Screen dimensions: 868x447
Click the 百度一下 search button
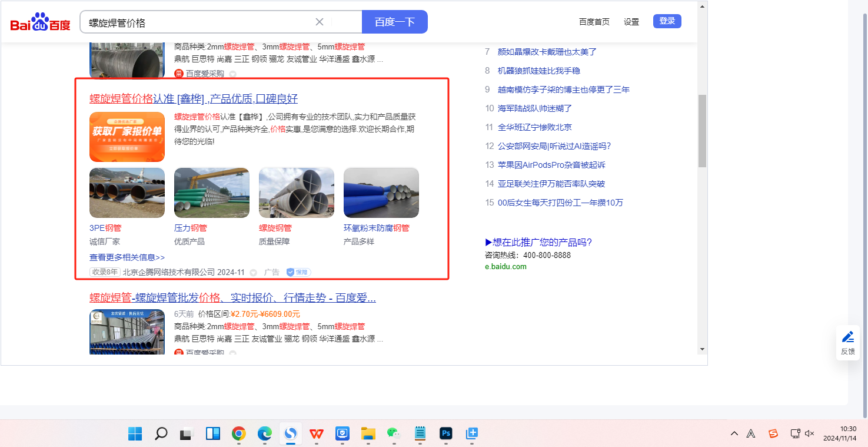tap(395, 22)
